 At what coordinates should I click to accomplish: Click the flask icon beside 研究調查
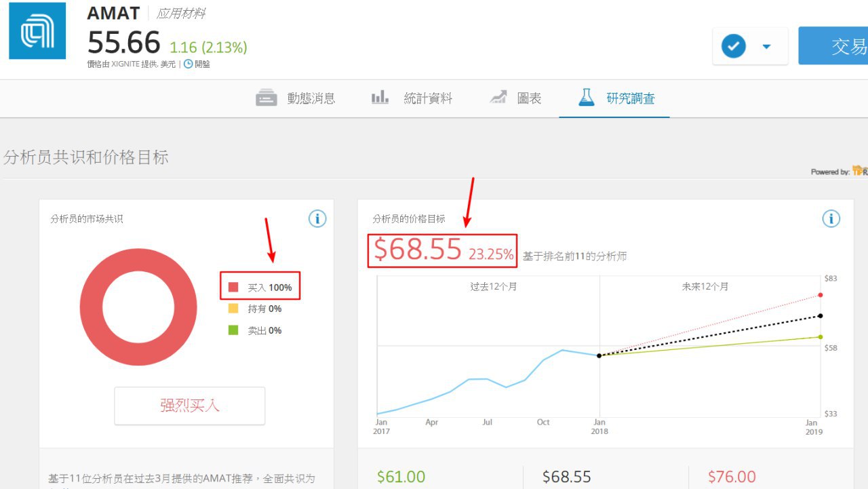point(587,98)
